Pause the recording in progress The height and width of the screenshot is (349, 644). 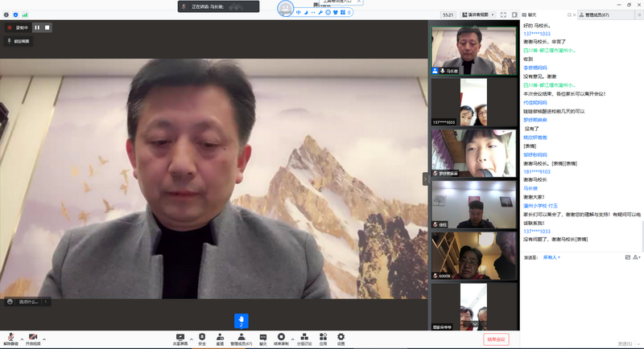click(37, 27)
